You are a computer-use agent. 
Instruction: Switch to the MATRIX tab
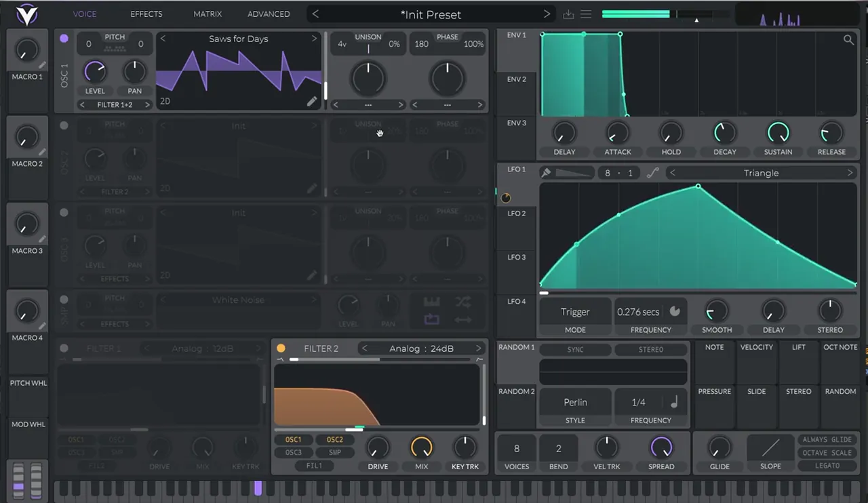[208, 14]
